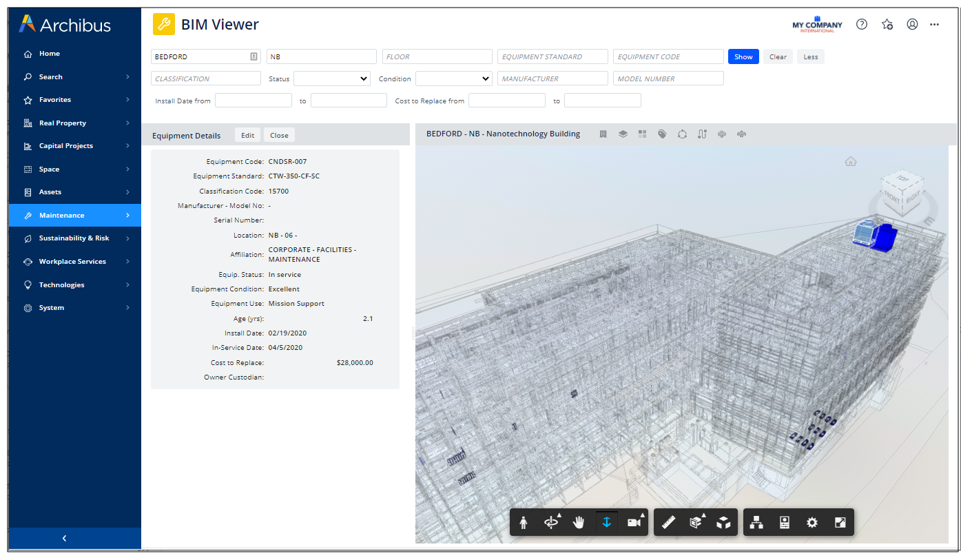
Task: Toggle the explode model cube tool
Action: [x=723, y=523]
